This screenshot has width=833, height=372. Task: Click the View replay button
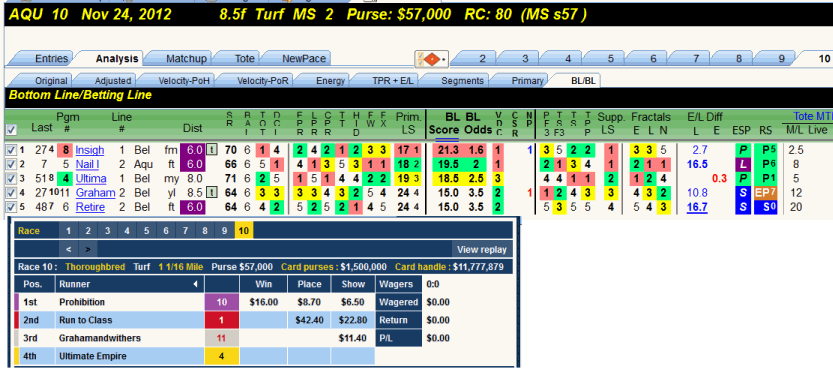[x=481, y=249]
